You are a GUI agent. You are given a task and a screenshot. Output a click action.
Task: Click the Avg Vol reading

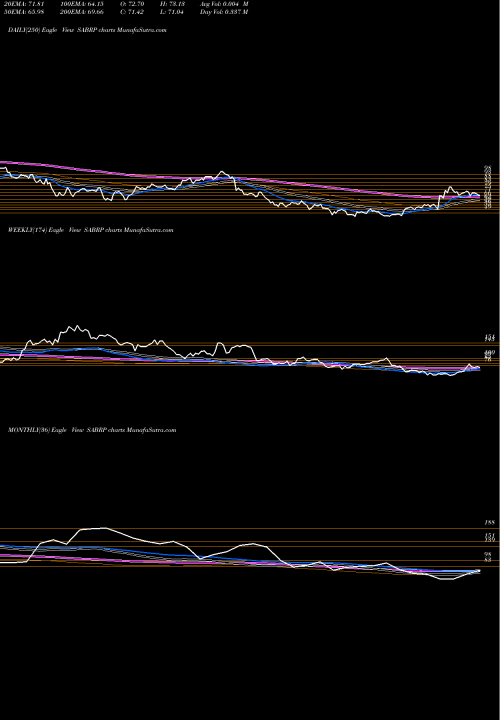(224, 4)
